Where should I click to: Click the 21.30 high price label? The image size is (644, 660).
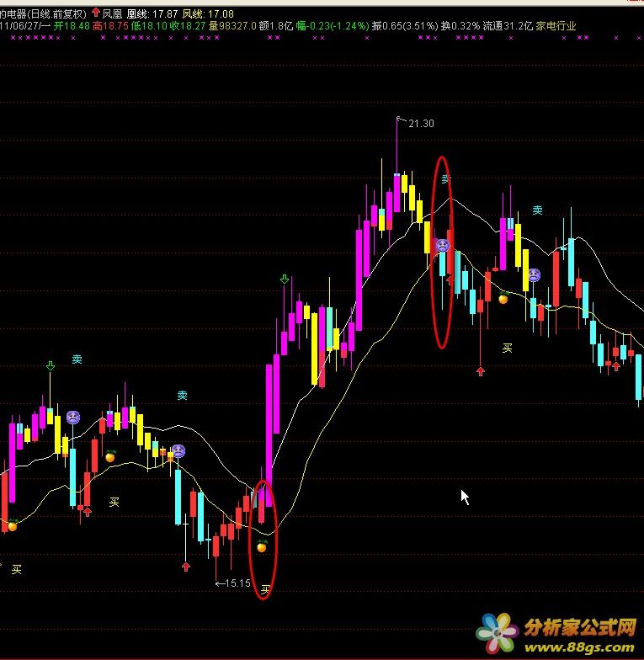[421, 123]
